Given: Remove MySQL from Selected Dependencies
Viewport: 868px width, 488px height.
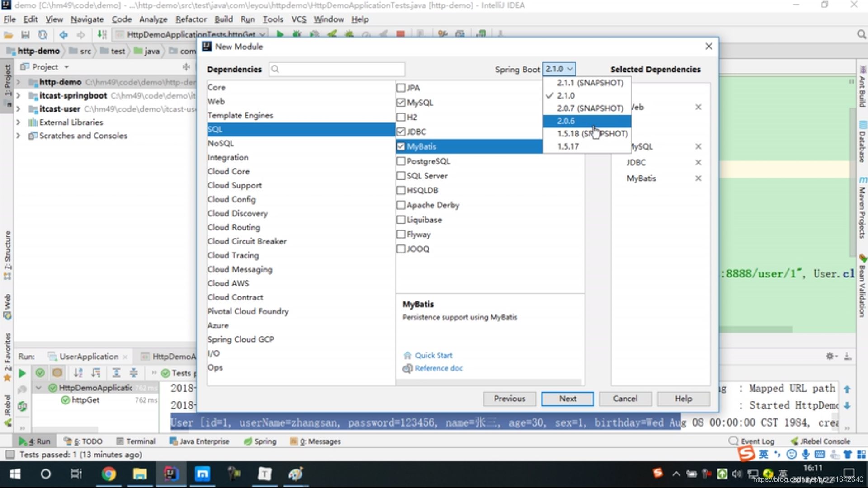Looking at the screenshot, I should pos(698,146).
